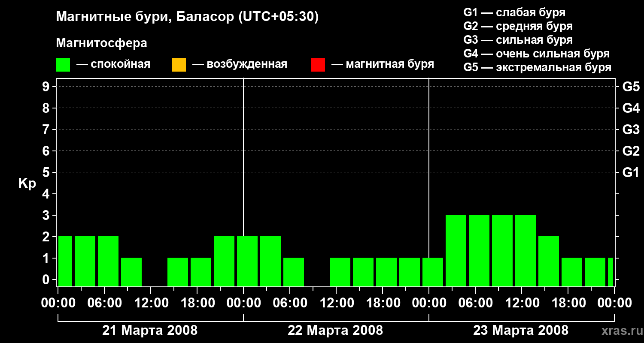Click the '18:00' time label above 22 Марта

click(x=383, y=303)
